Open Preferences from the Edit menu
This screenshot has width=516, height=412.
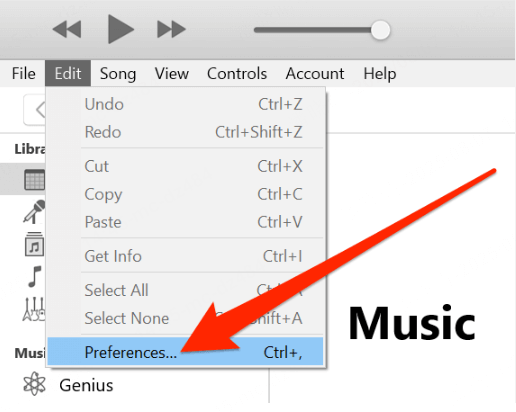(185, 352)
